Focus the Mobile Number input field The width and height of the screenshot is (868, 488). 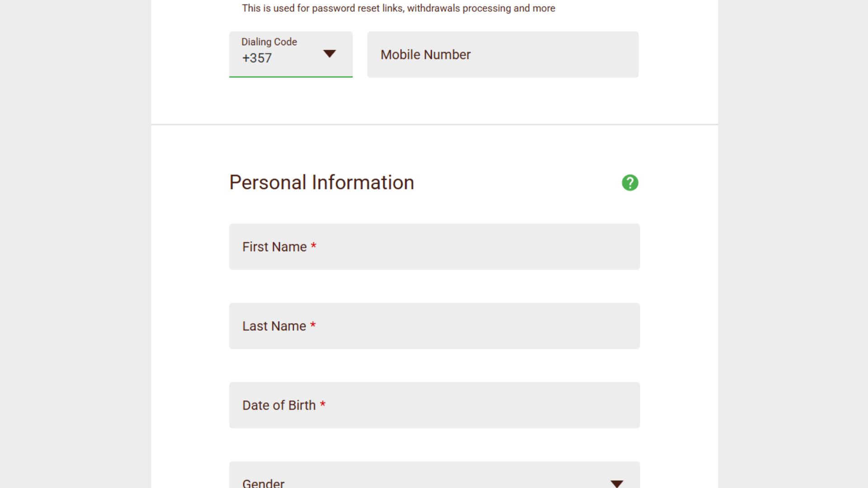click(x=503, y=54)
